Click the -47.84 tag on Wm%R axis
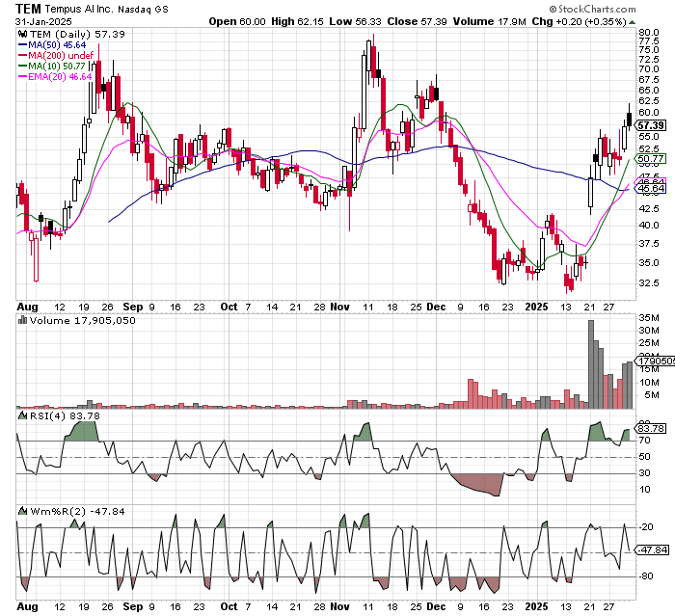Screen dimensions: 675x616 pyautogui.click(x=652, y=550)
